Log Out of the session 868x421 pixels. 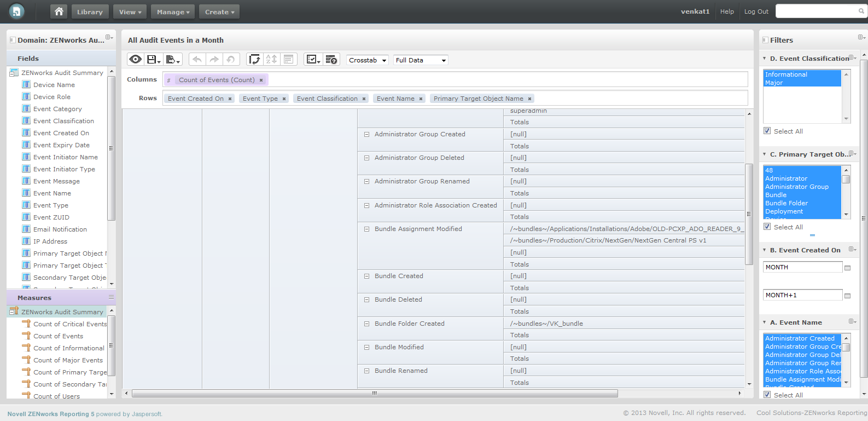[x=756, y=11]
